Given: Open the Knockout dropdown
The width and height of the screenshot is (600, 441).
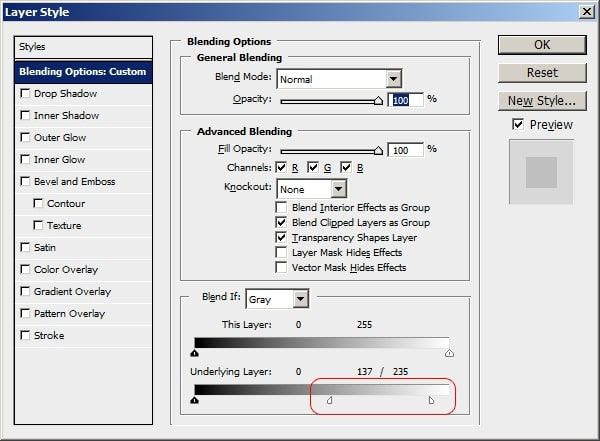Looking at the screenshot, I should [338, 189].
